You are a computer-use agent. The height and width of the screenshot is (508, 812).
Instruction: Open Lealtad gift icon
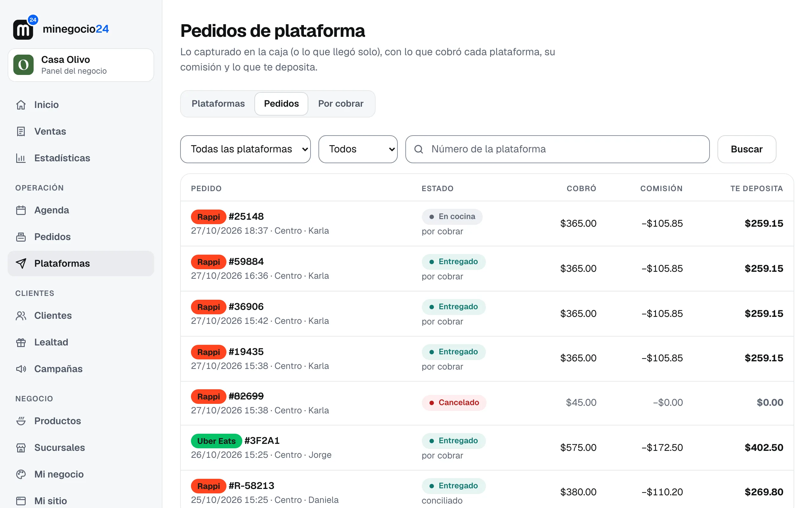click(x=21, y=342)
